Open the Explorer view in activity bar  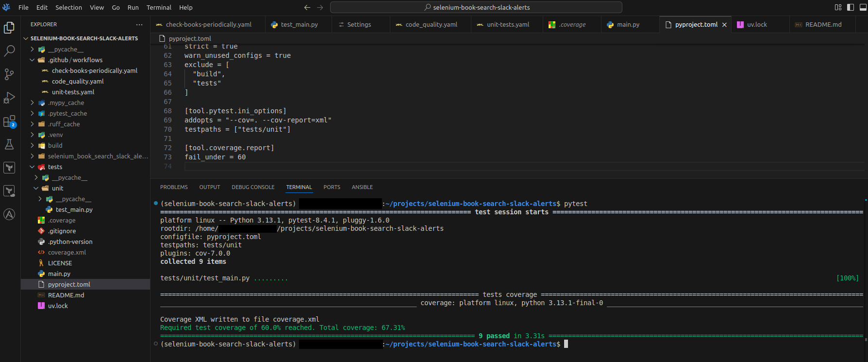9,28
